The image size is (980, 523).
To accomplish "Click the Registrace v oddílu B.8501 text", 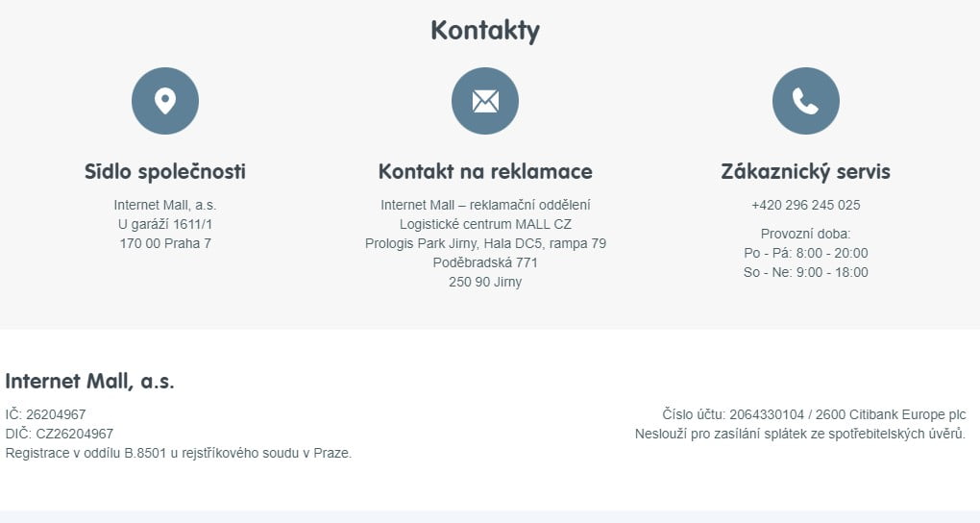I will click(179, 453).
